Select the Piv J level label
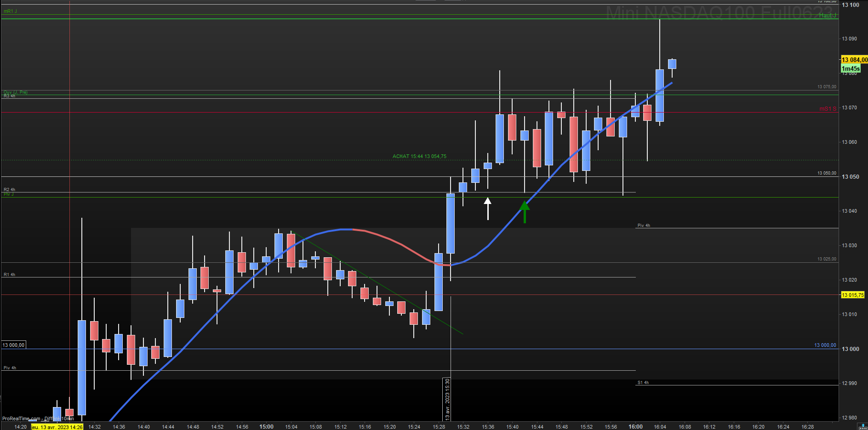The width and height of the screenshot is (868, 430). click(x=9, y=194)
